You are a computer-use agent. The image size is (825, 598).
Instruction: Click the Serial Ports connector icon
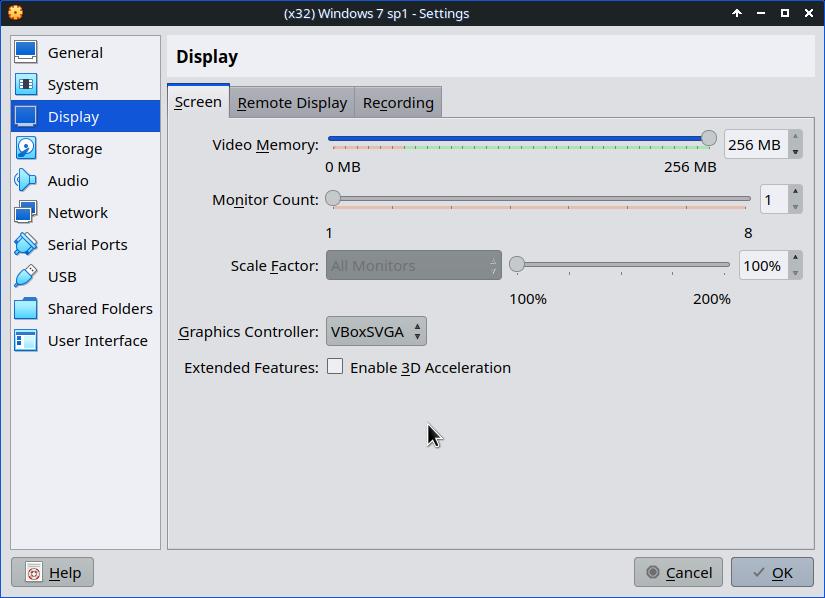pyautogui.click(x=25, y=245)
